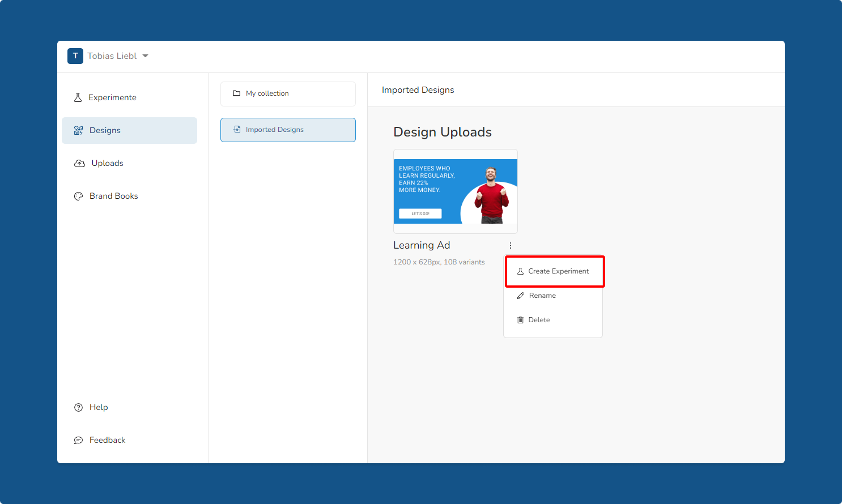
Task: Click the Learning Ad design name
Action: (x=422, y=245)
